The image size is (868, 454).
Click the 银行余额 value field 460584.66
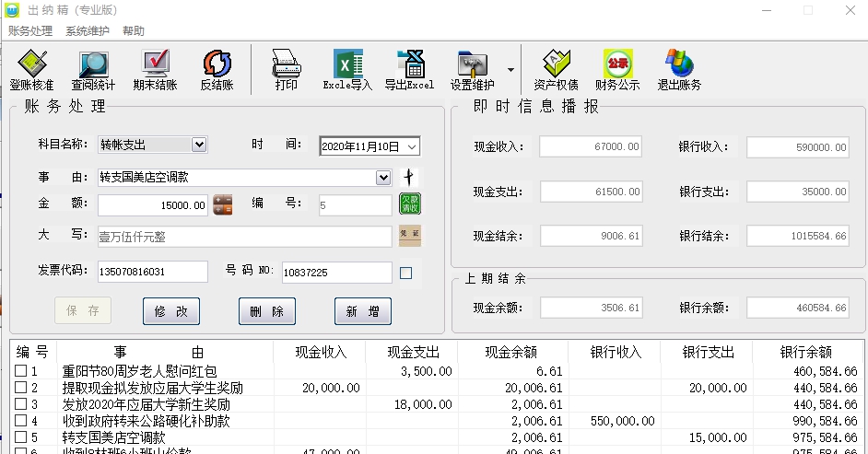coord(798,308)
